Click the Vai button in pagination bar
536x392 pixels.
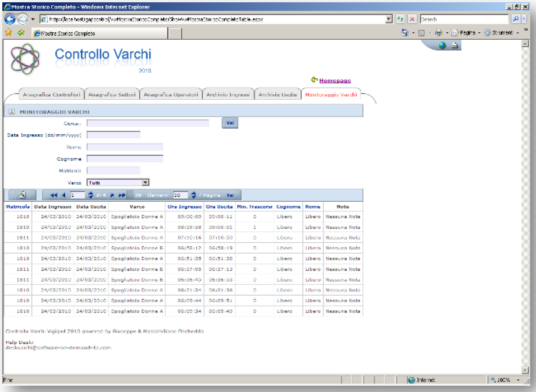click(x=230, y=195)
